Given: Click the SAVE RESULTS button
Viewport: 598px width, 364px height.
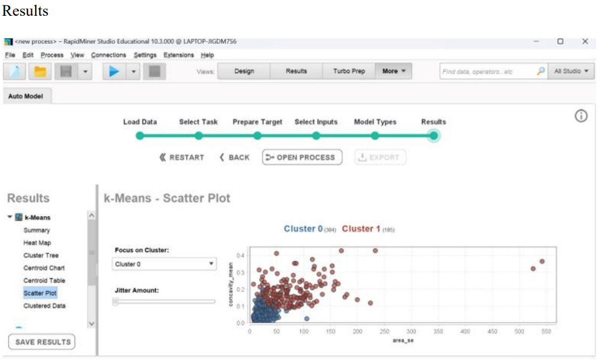Looking at the screenshot, I should click(42, 342).
